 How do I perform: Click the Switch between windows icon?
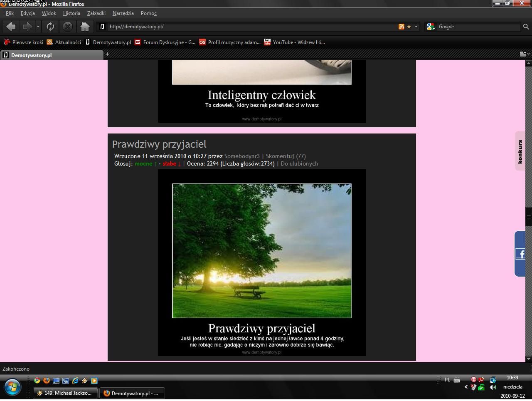point(66,381)
